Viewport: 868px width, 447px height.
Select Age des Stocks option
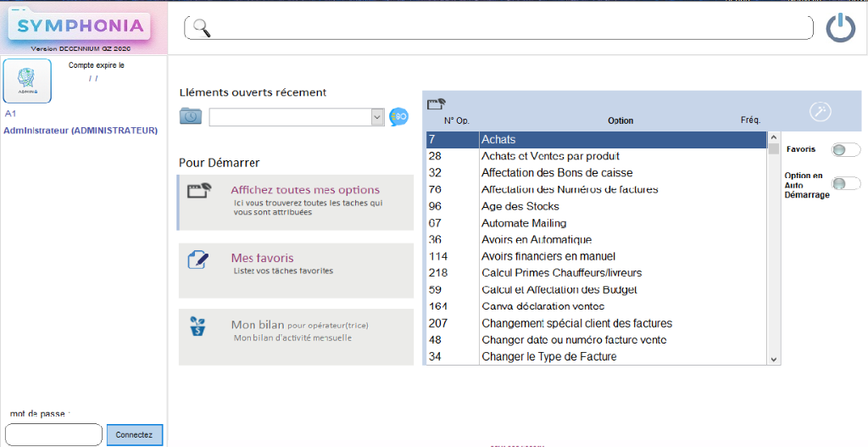[520, 206]
